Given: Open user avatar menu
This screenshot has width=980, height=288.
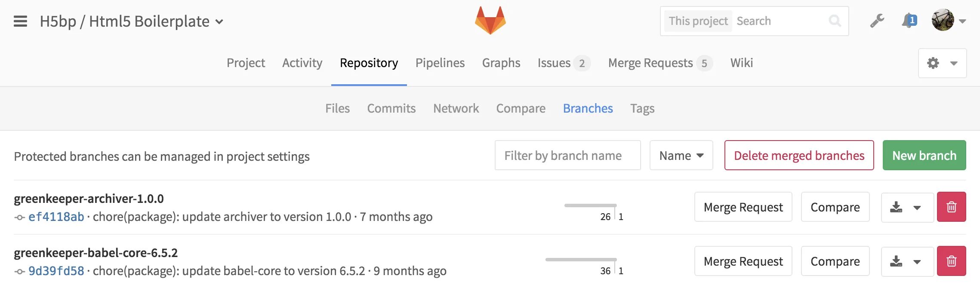Looking at the screenshot, I should click(948, 21).
